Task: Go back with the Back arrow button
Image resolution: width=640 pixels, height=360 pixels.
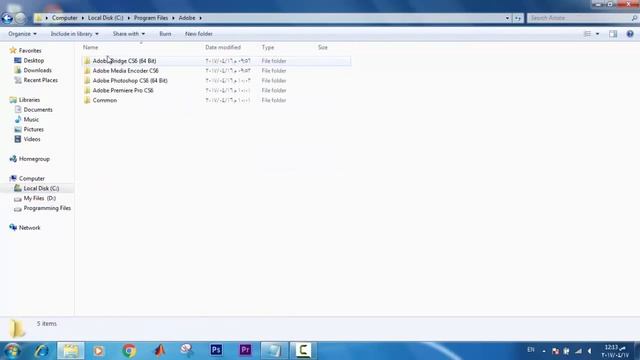Action: coord(7,18)
